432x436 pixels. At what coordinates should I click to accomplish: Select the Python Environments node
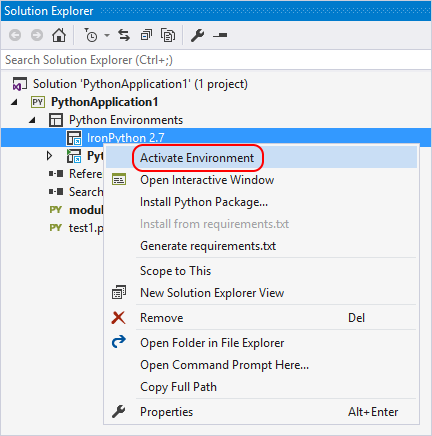pos(126,120)
